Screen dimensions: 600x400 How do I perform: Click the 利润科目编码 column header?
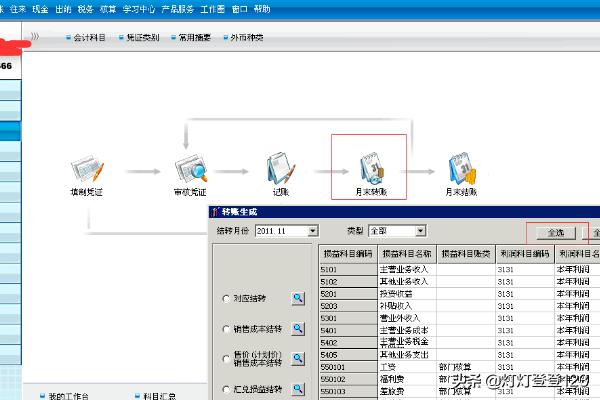(525, 254)
